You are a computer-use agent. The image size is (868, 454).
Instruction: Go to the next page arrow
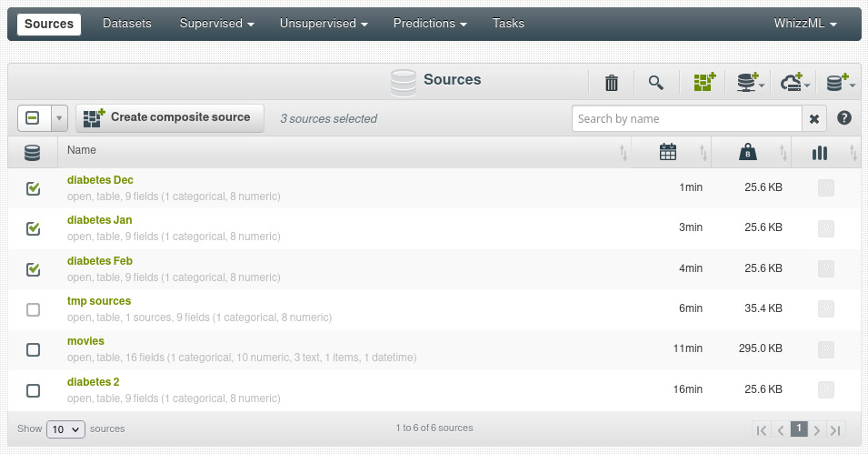817,429
